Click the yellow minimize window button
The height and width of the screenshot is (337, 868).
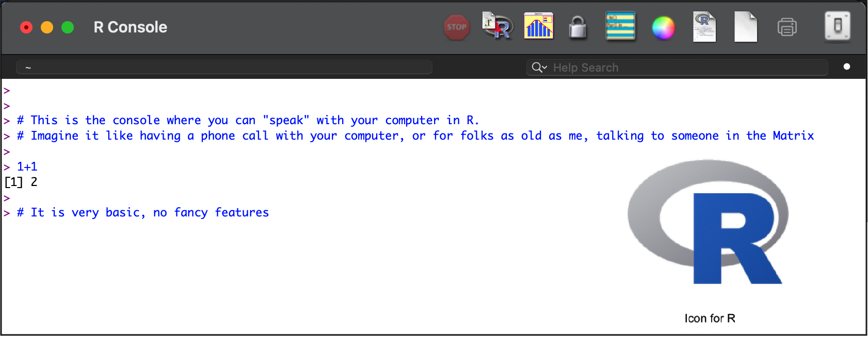click(x=47, y=27)
